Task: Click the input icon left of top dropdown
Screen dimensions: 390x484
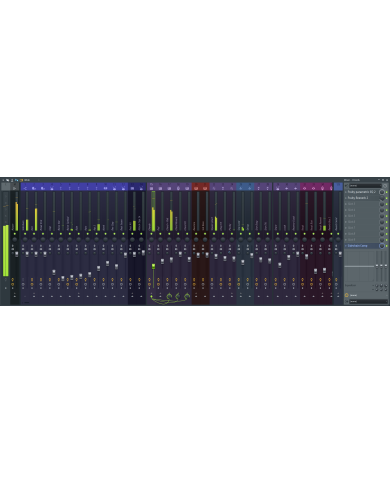Action: [x=346, y=186]
